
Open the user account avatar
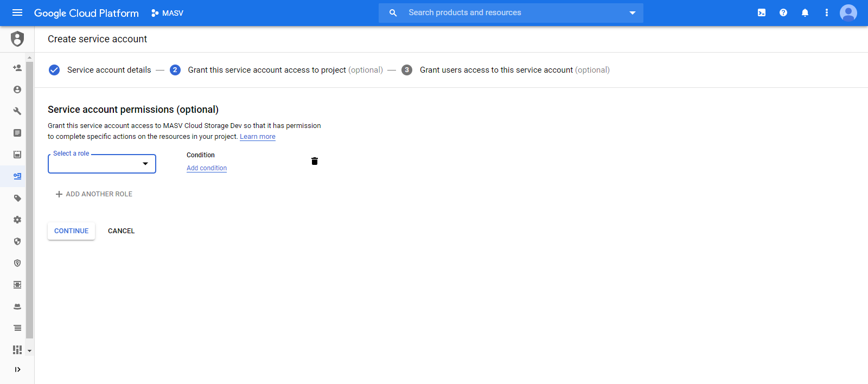(x=848, y=12)
